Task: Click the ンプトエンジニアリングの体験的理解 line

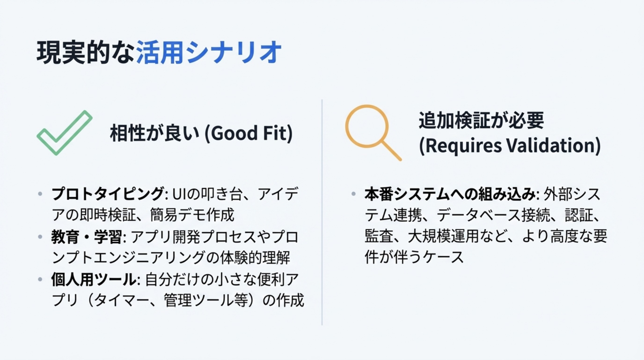Action: click(171, 258)
